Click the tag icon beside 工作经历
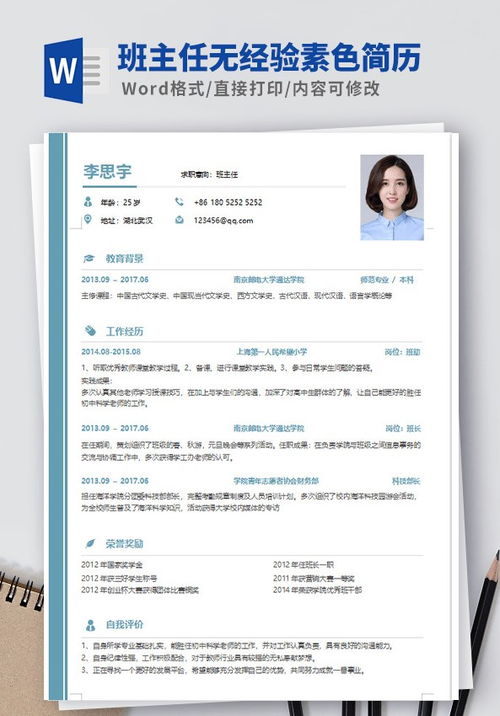The width and height of the screenshot is (500, 716). coord(90,331)
